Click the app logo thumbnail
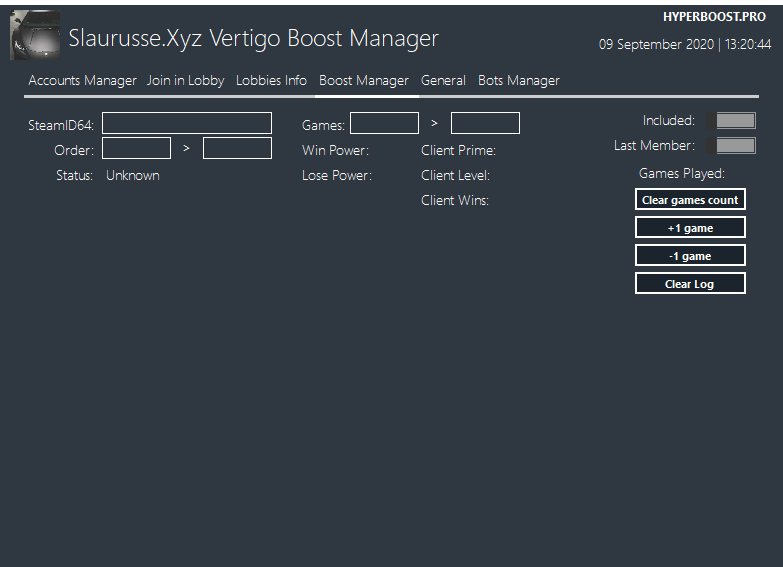The height and width of the screenshot is (567, 783). 35,35
